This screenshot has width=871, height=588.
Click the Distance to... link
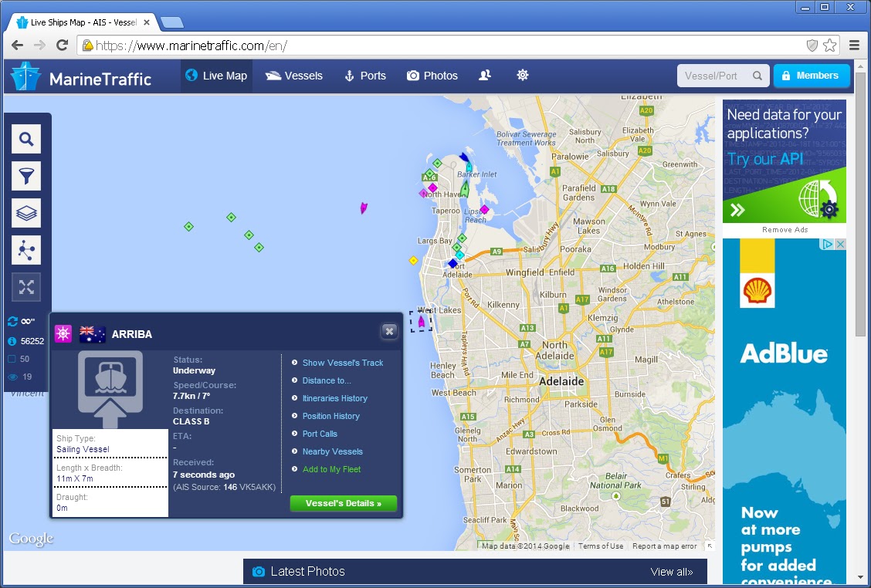pos(327,380)
